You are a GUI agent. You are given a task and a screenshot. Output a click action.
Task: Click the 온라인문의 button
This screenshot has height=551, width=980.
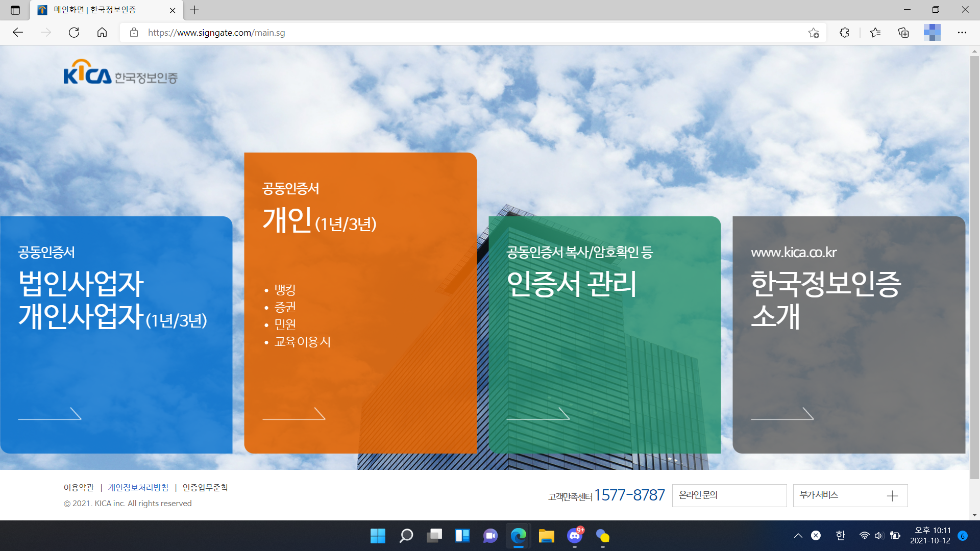coord(729,495)
